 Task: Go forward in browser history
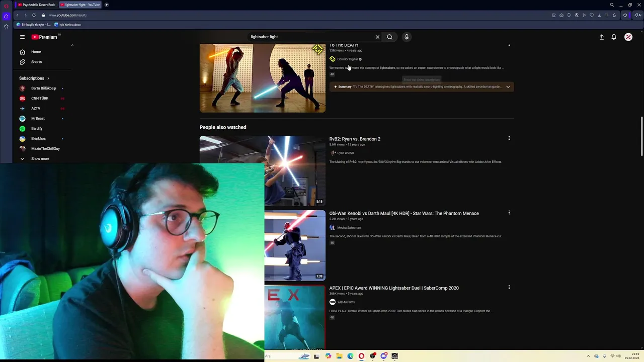(x=25, y=15)
